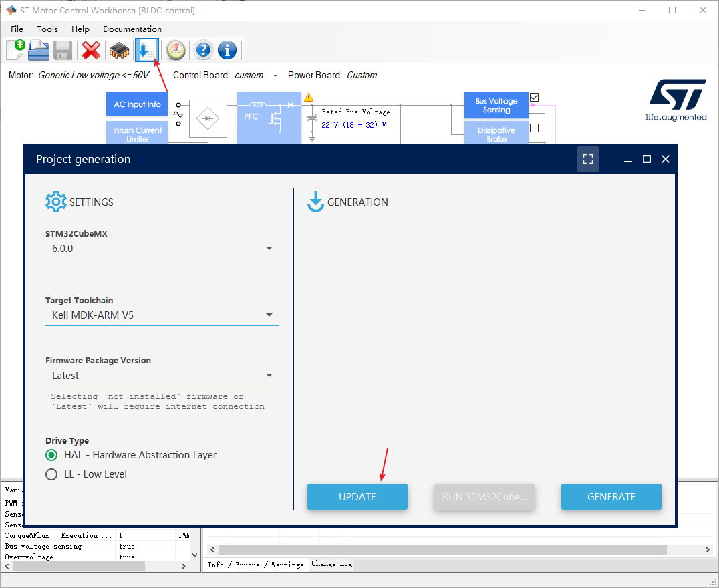Maximize the Project generation dialog
The width and height of the screenshot is (719, 588).
647,159
